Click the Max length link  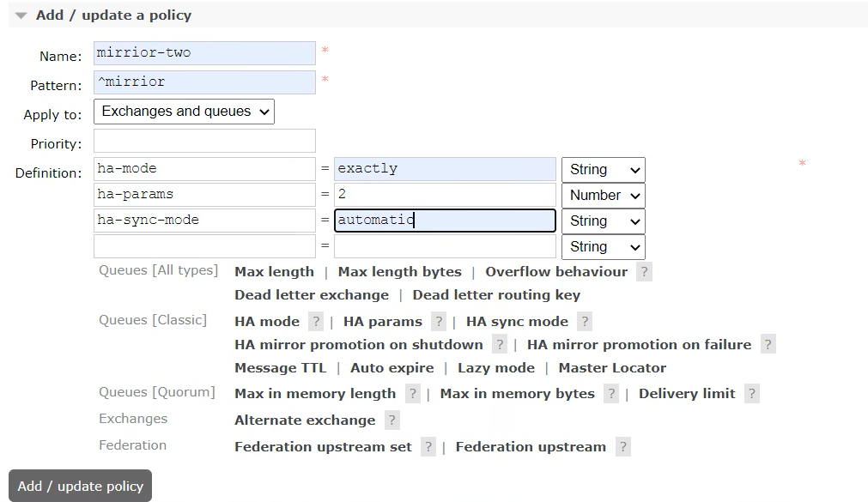pyautogui.click(x=274, y=272)
